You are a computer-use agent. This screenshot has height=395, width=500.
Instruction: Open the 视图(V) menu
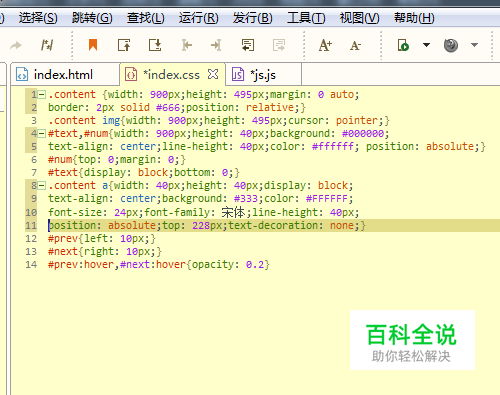coord(359,18)
